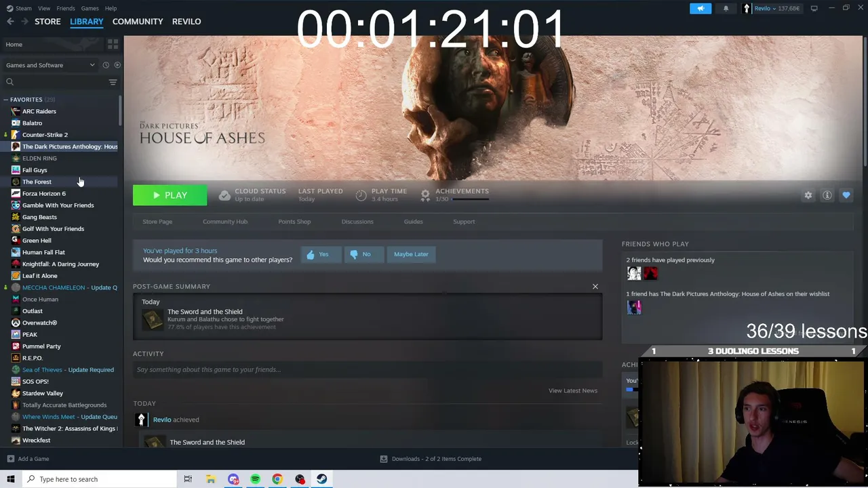Open Revilo's profile link in activity
Screen dimensions: 868x488
pyautogui.click(x=162, y=420)
